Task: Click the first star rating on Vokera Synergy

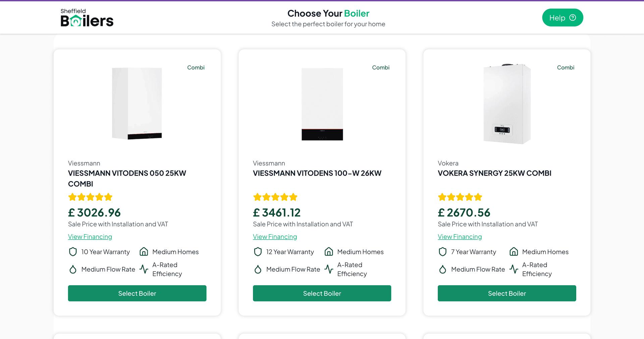Action: 442,197
